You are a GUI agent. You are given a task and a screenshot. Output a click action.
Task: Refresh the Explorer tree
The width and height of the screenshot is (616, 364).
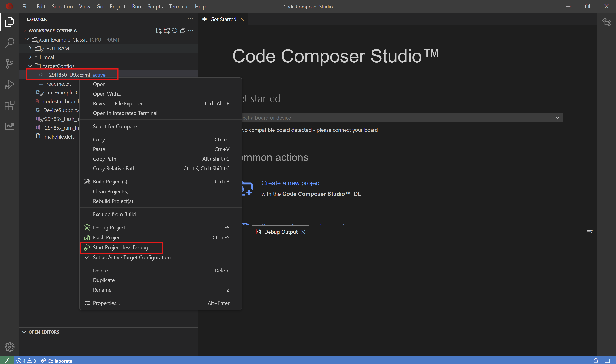[175, 30]
